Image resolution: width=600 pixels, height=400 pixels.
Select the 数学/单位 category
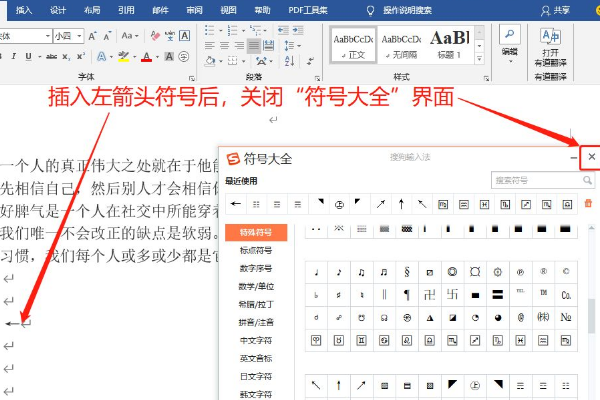(256, 286)
